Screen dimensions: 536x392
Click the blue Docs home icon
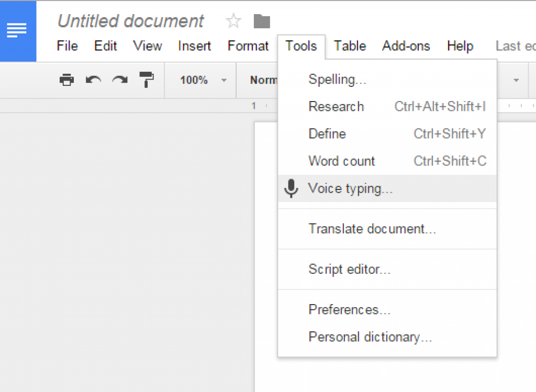click(x=16, y=30)
